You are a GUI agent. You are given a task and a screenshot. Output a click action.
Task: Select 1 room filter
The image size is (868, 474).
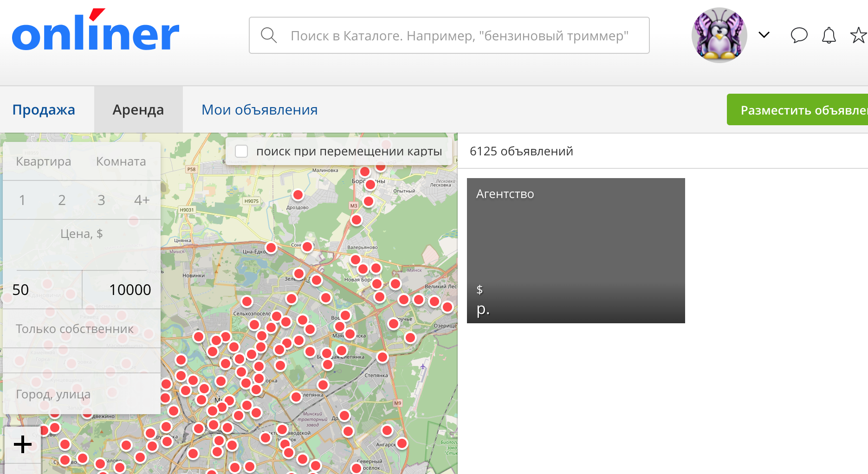tap(22, 200)
